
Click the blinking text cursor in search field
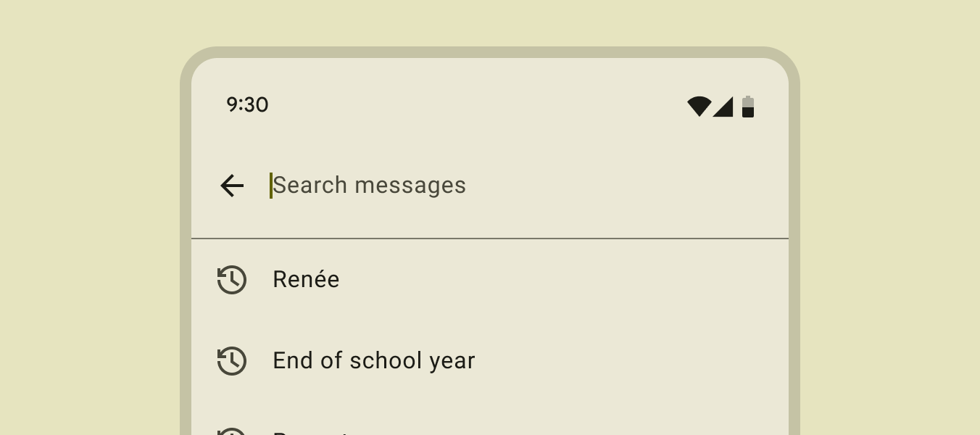[271, 186]
